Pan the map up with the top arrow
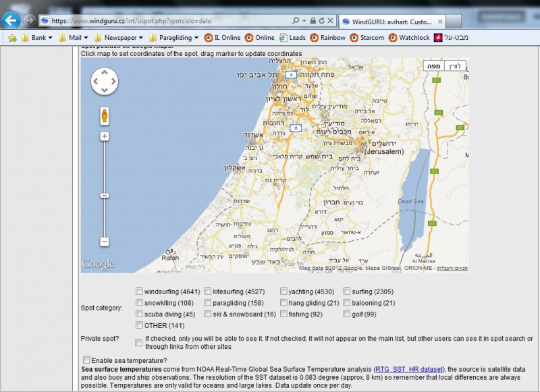The image size is (540, 392). pos(105,72)
